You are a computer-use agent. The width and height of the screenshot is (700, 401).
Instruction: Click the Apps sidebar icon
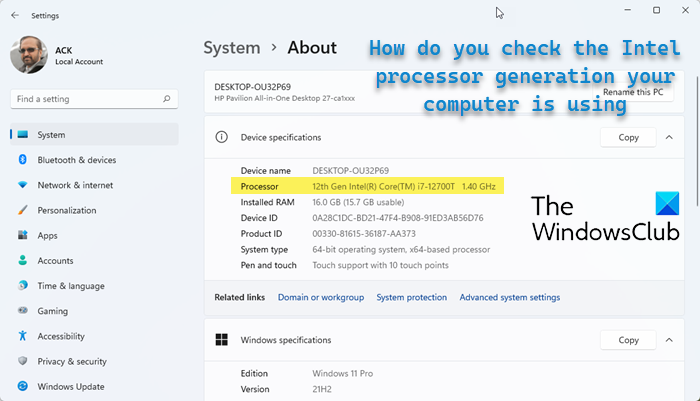tap(23, 235)
